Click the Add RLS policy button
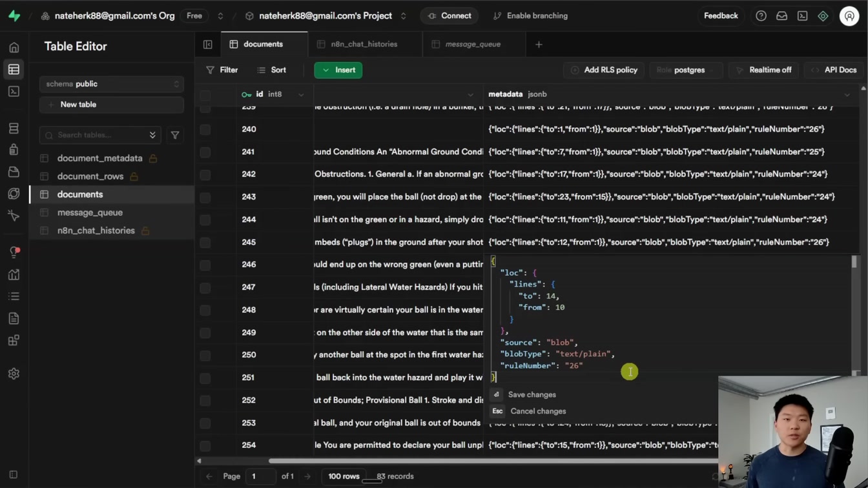This screenshot has height=488, width=868. click(x=604, y=70)
